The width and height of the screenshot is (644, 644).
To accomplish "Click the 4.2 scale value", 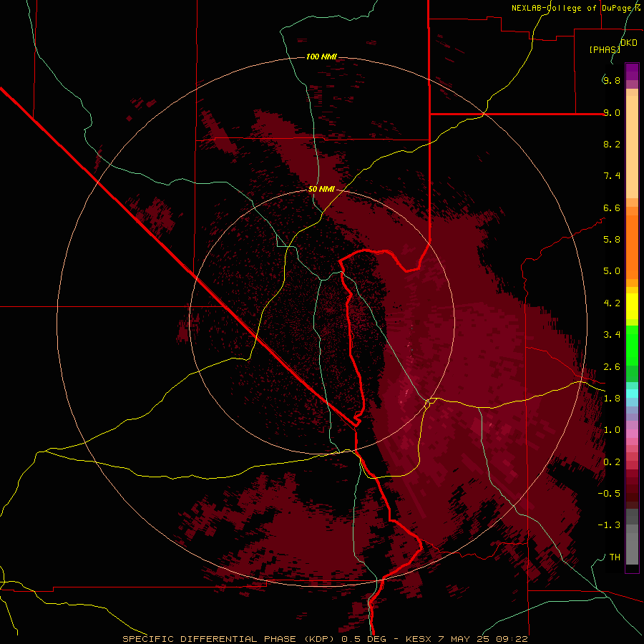I will point(611,303).
